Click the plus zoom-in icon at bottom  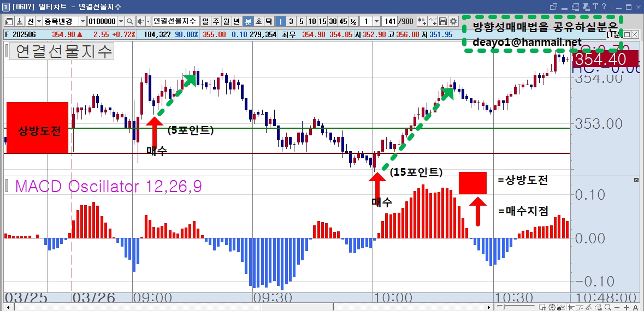tap(627, 307)
